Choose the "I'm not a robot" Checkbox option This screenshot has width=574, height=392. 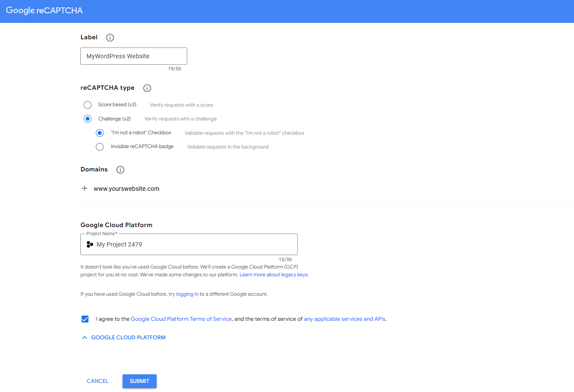point(100,133)
